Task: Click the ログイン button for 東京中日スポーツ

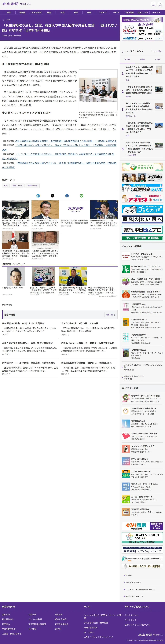Action: click(x=159, y=39)
